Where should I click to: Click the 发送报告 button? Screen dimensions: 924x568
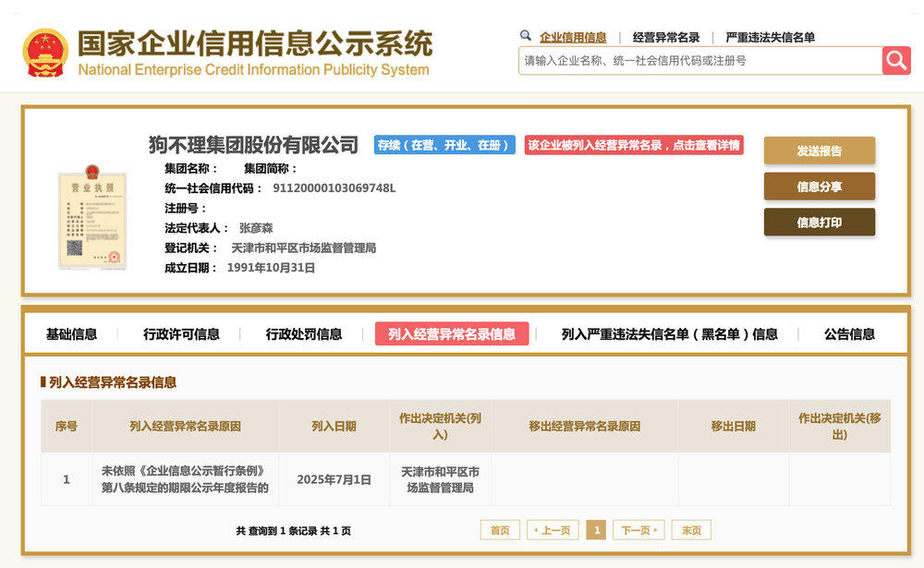point(819,150)
